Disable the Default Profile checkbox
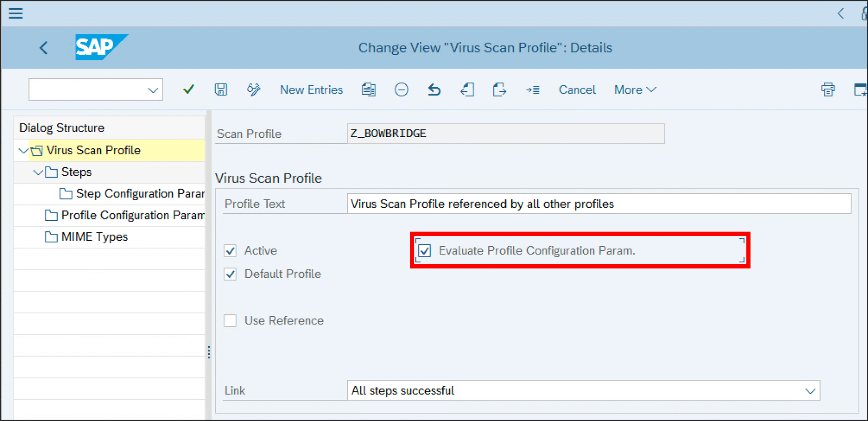Screen dimensions: 868x421 click(230, 274)
